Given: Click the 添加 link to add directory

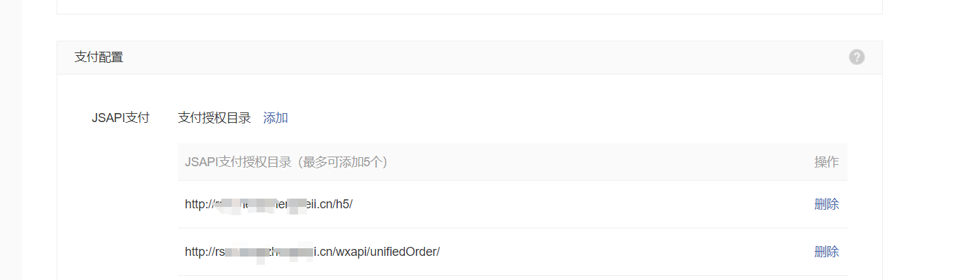Looking at the screenshot, I should 275,118.
